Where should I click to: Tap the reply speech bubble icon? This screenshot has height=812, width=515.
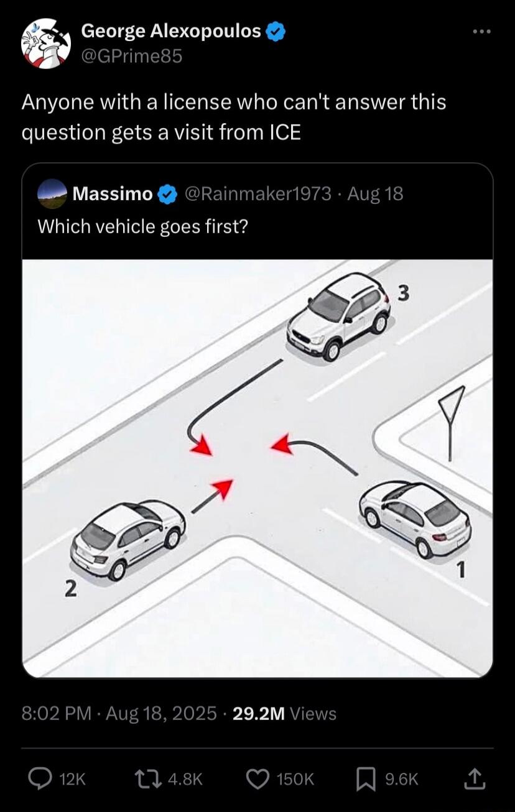point(42,779)
